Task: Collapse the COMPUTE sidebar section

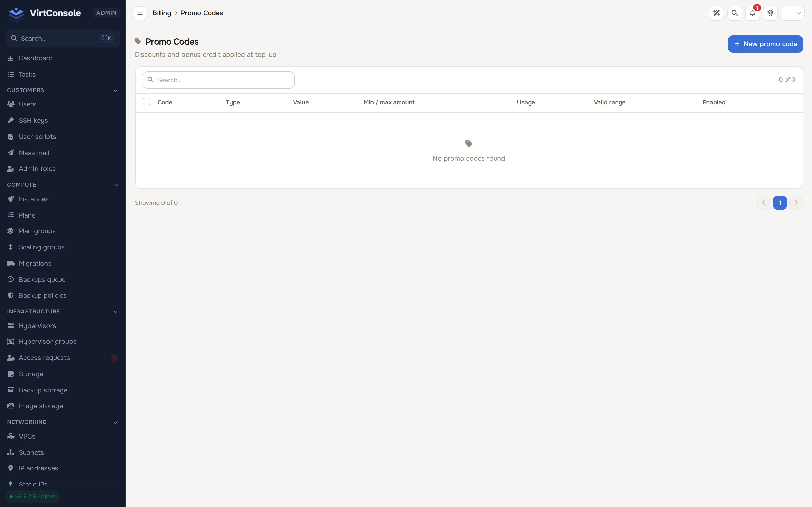Action: point(115,185)
